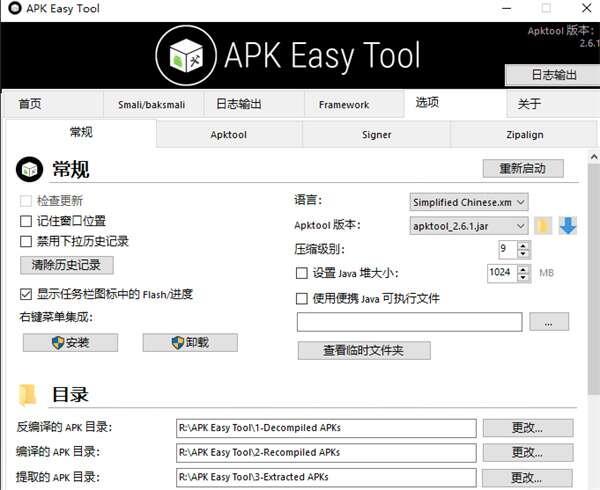600x490 pixels.
Task: Toggle 禁用下拉历史记录 checkbox
Action: pos(26,241)
